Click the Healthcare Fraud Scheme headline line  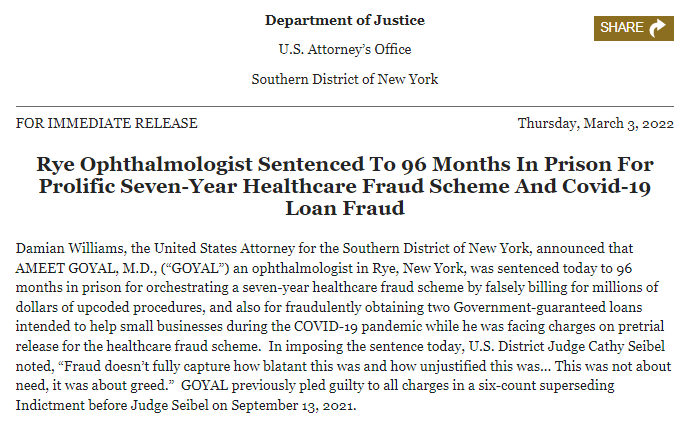pyautogui.click(x=345, y=186)
